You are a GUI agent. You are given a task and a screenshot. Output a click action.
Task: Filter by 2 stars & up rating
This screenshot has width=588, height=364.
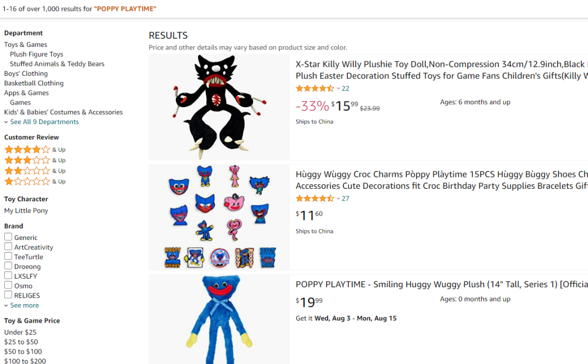coord(27,171)
